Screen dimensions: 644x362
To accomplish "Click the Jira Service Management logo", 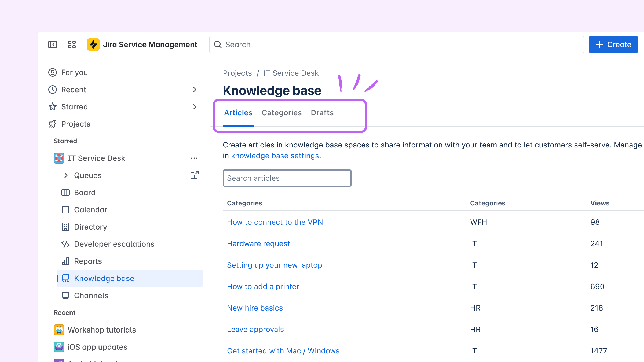I will [x=93, y=45].
